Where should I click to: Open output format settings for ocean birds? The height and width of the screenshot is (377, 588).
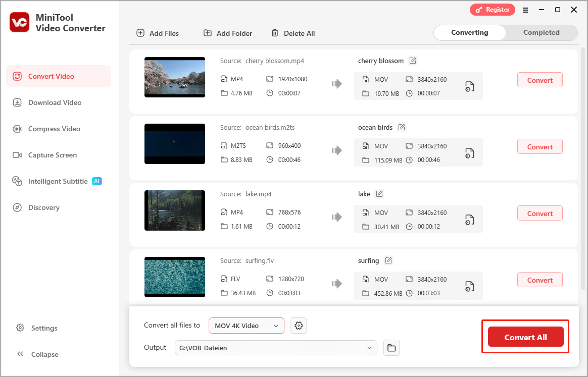[469, 153]
